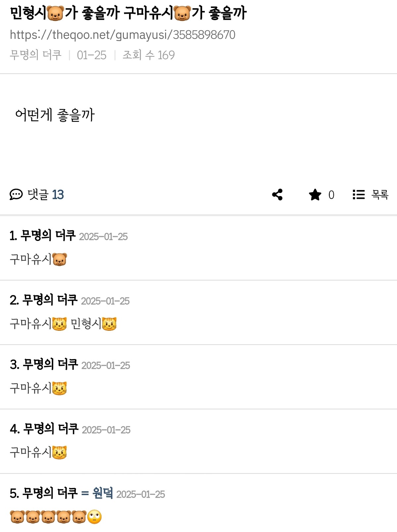397x532 pixels.
Task: Click the cat emoji in comment 3
Action: pyautogui.click(x=60, y=388)
